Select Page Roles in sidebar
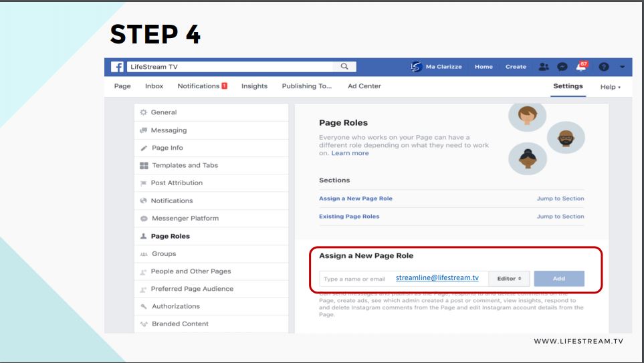644x363 pixels. (x=211, y=236)
